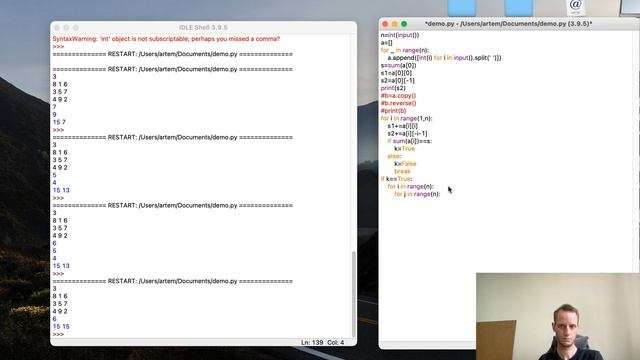Click the commented '#print(b)' line
The height and width of the screenshot is (360, 640).
pyautogui.click(x=393, y=111)
